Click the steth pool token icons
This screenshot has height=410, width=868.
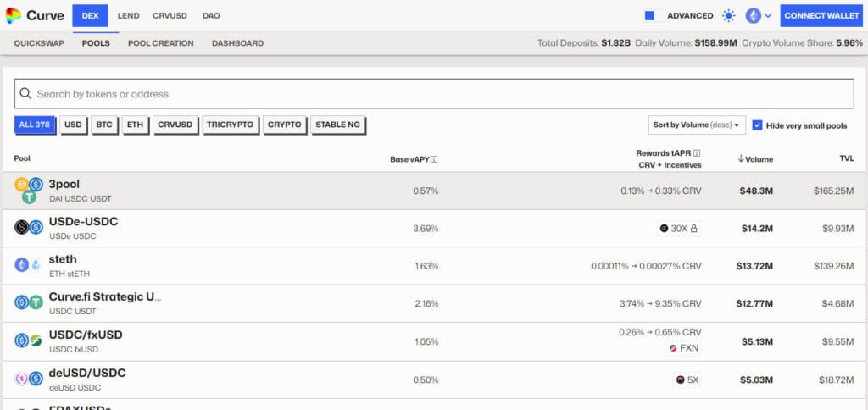(x=29, y=265)
